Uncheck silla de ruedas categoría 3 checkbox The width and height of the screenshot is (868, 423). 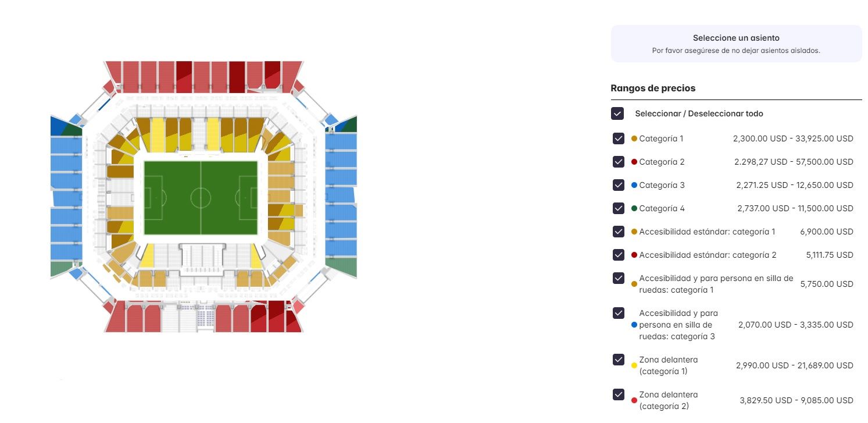(x=619, y=313)
